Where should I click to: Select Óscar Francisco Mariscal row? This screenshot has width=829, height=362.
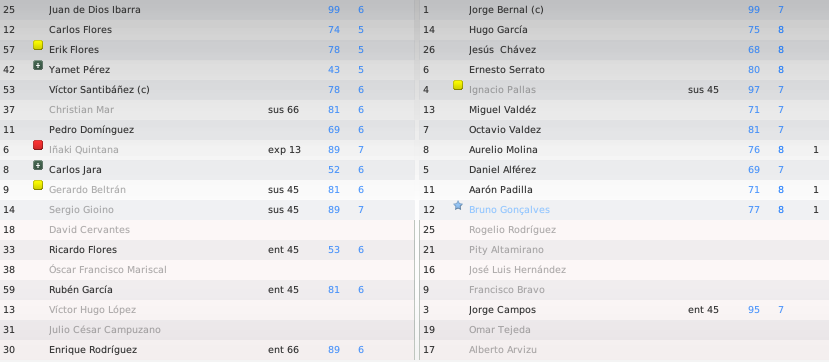point(207,270)
